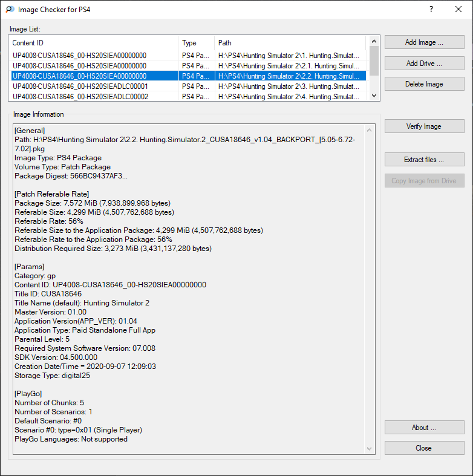Click the info panel scrollbar up arrow
This screenshot has height=476, width=473.
(369, 130)
